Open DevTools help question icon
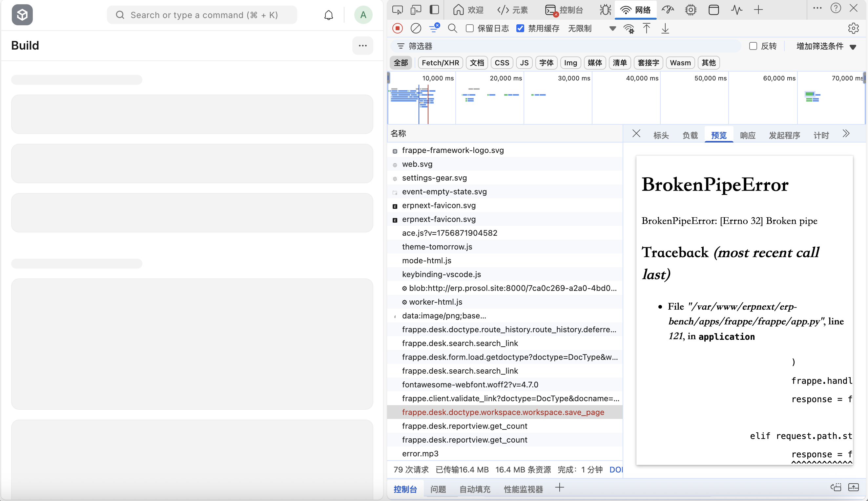868x501 pixels. [x=836, y=8]
